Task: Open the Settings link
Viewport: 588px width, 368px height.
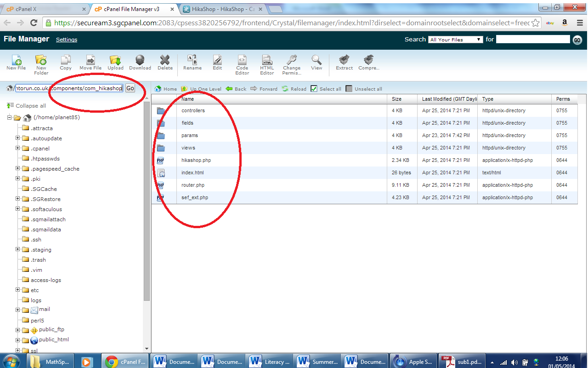Action: tap(67, 40)
